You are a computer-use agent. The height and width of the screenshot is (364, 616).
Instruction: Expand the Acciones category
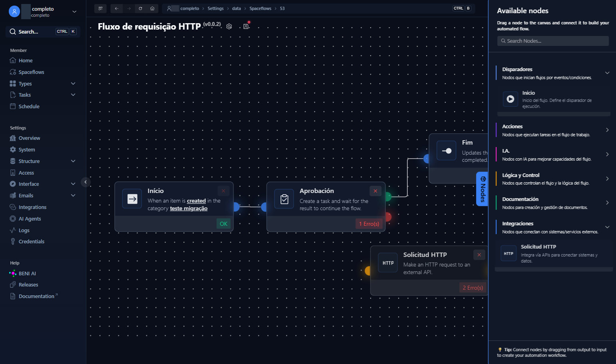tap(607, 130)
